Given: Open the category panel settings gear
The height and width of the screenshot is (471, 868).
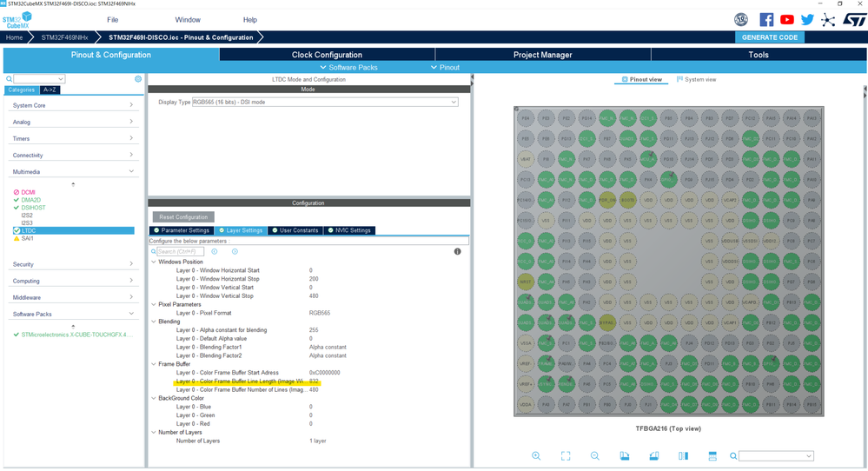Looking at the screenshot, I should [x=138, y=78].
